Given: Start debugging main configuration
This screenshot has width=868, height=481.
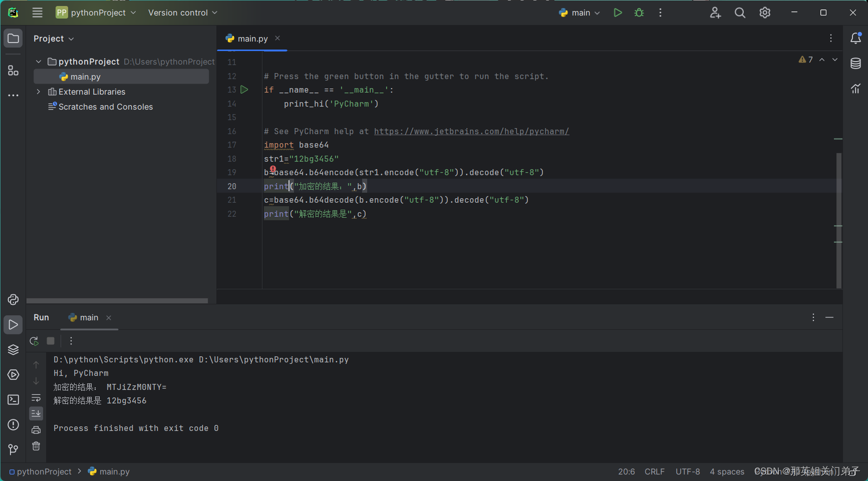Looking at the screenshot, I should tap(639, 13).
